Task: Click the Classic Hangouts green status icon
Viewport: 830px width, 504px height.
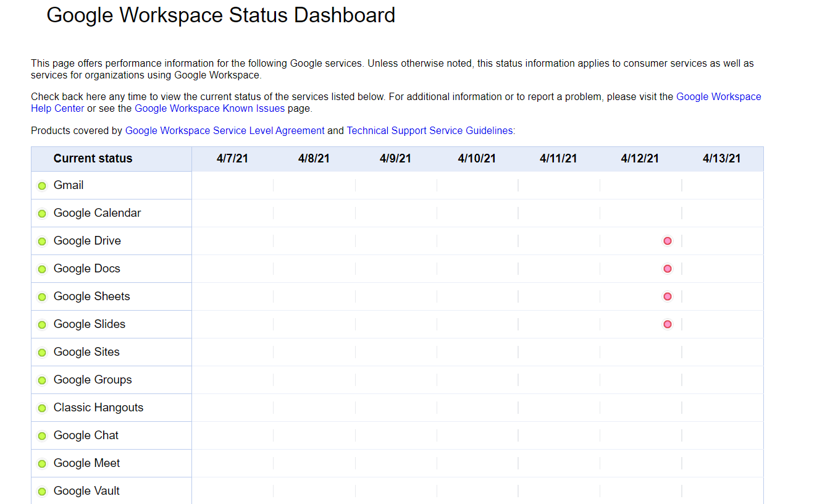Action: tap(42, 408)
